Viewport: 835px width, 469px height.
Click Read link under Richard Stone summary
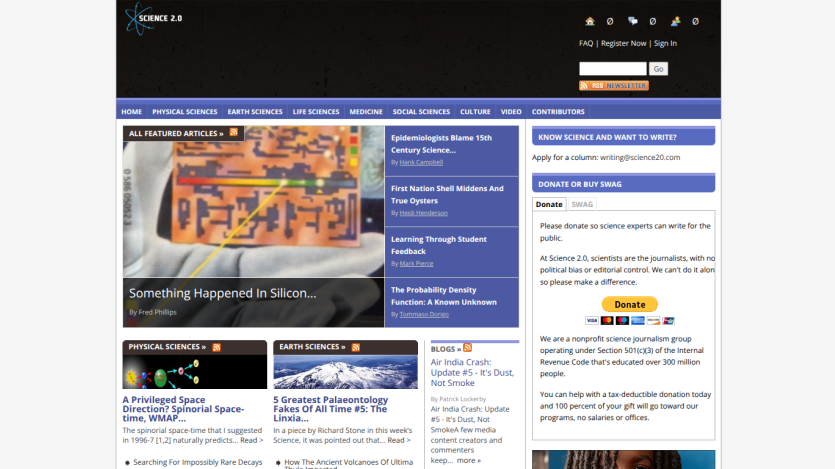399,440
